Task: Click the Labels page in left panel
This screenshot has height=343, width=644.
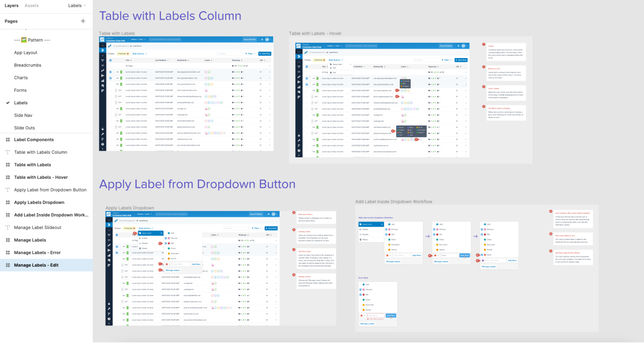Action: (20, 103)
